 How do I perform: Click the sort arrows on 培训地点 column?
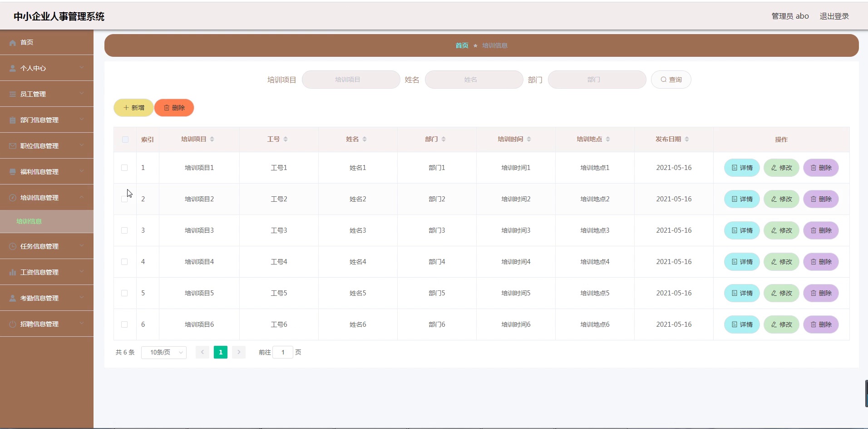[x=608, y=140]
